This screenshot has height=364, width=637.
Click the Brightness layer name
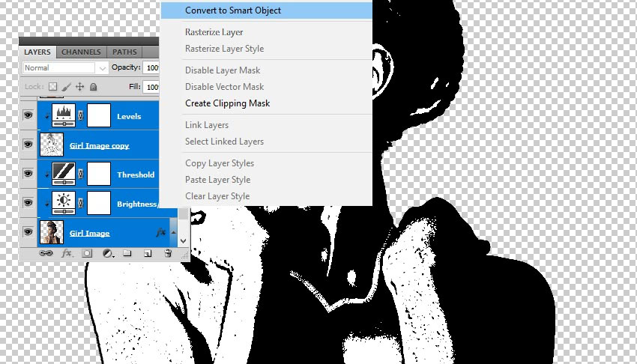137,204
